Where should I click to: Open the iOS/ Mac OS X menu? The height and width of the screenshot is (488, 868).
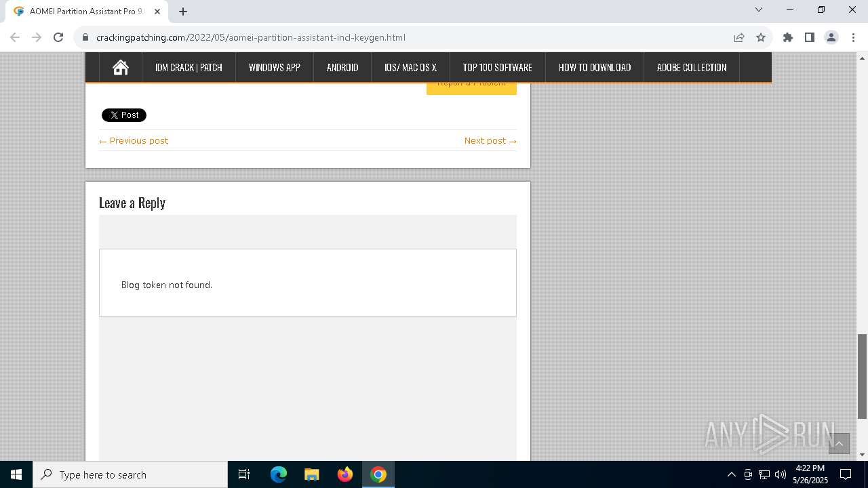pyautogui.click(x=410, y=67)
